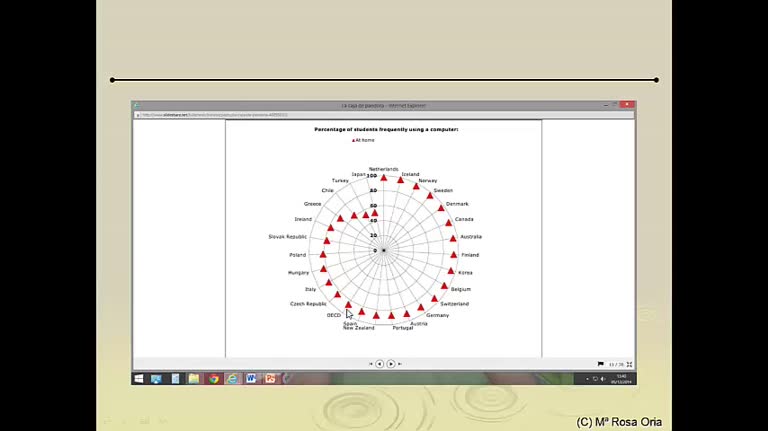Click the 'Belgium' chart label
Screen dimensions: 768x431
coord(461,289)
